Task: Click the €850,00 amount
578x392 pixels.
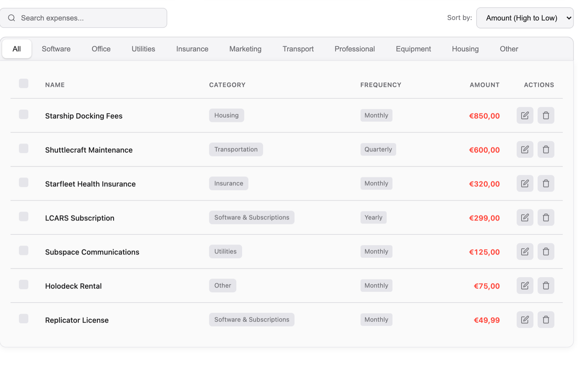Action: point(484,116)
